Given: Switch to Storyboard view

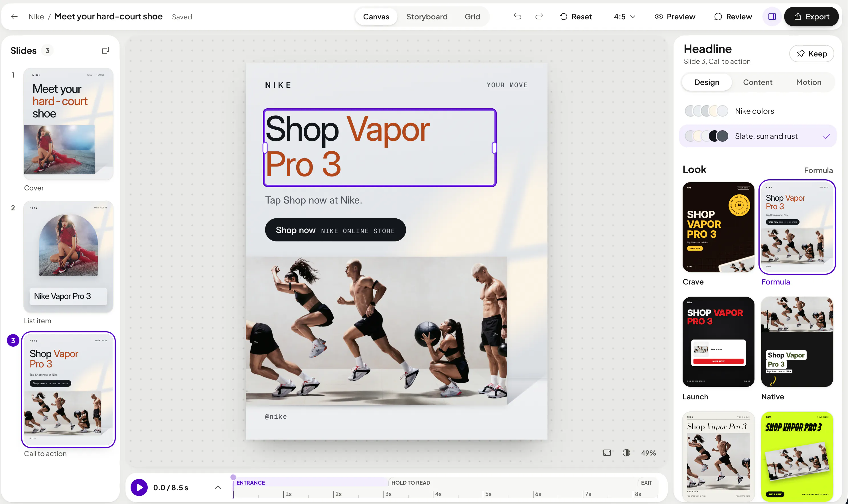Looking at the screenshot, I should pos(427,17).
